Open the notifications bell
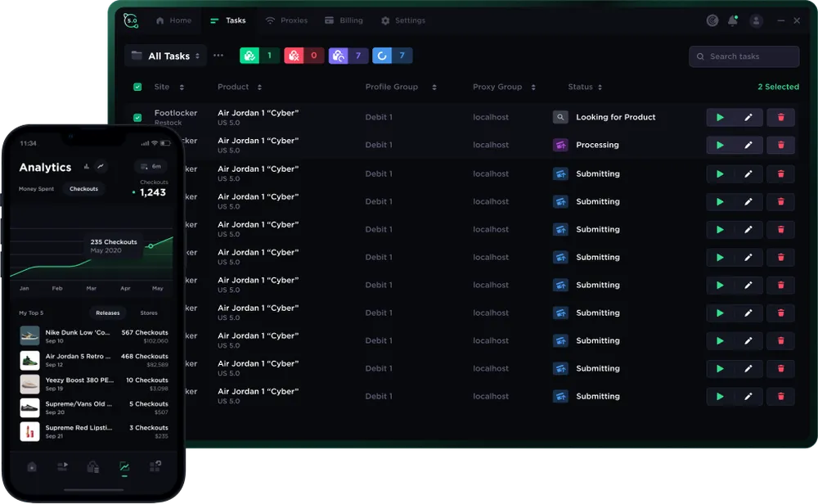The height and width of the screenshot is (504, 818). (733, 21)
